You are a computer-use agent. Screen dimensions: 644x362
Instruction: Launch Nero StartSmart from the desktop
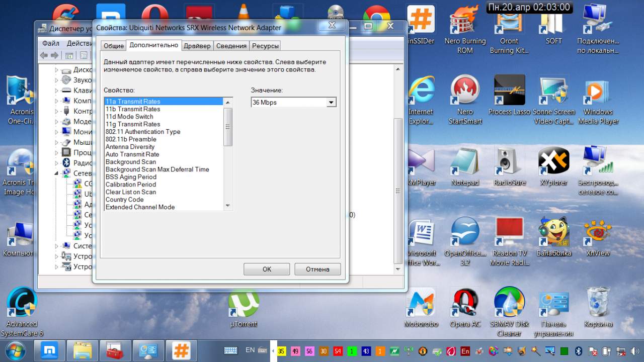465,91
